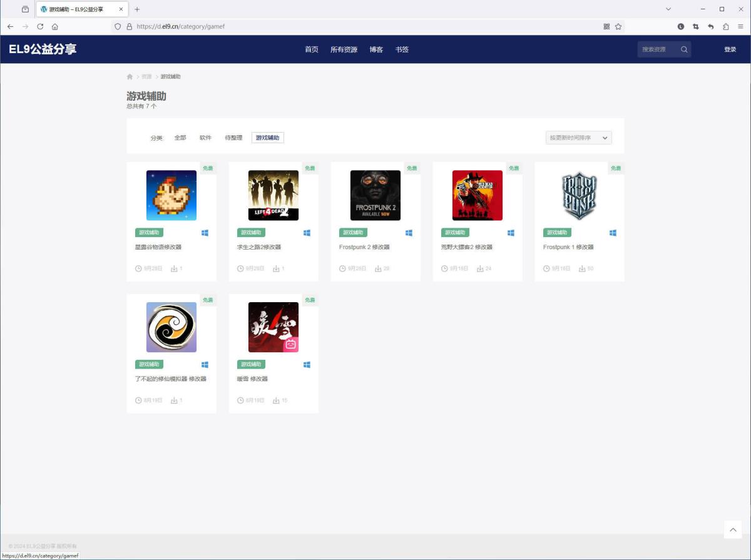Bookmark this page with the star icon
The image size is (751, 560).
(618, 27)
